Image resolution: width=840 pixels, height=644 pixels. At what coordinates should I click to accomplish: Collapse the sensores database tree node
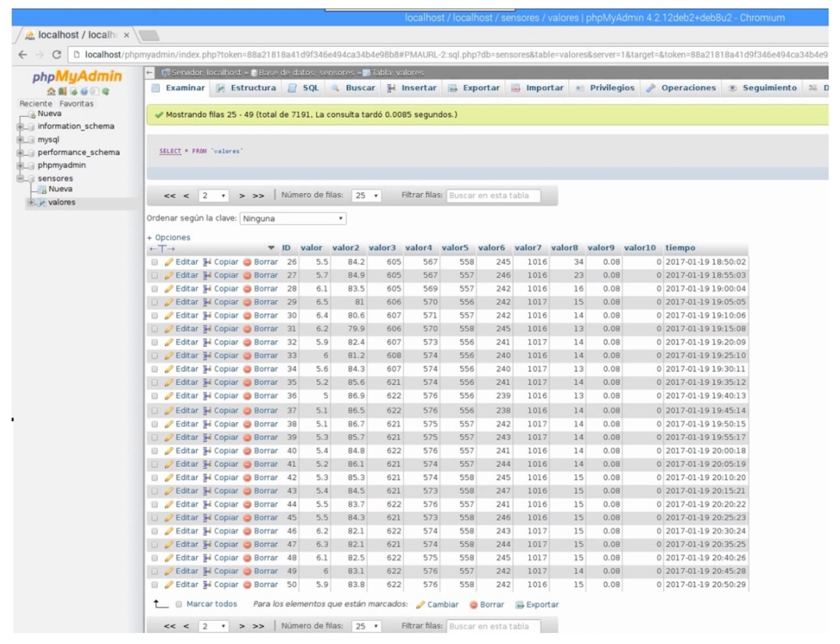[20, 179]
